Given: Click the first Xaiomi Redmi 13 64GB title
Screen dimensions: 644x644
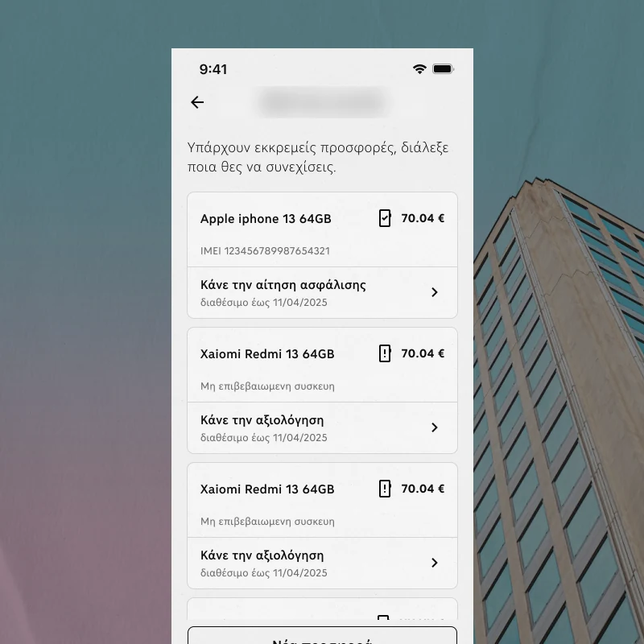Looking at the screenshot, I should 267,354.
